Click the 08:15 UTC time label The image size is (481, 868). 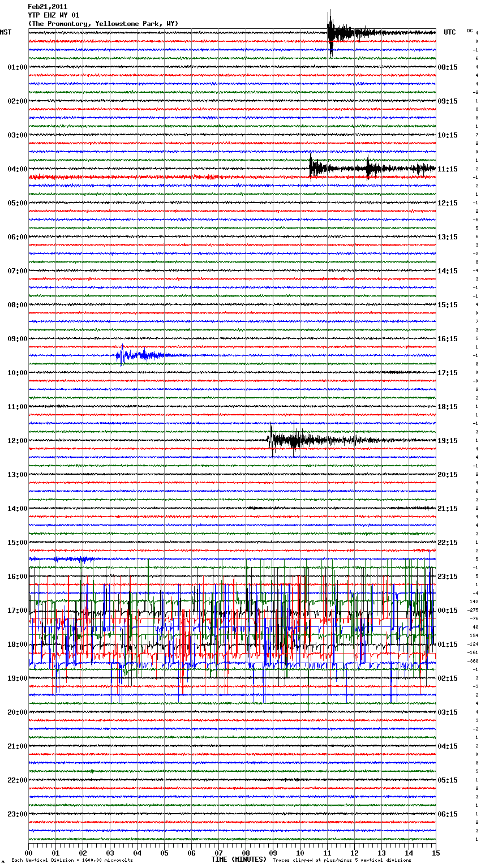tap(448, 67)
